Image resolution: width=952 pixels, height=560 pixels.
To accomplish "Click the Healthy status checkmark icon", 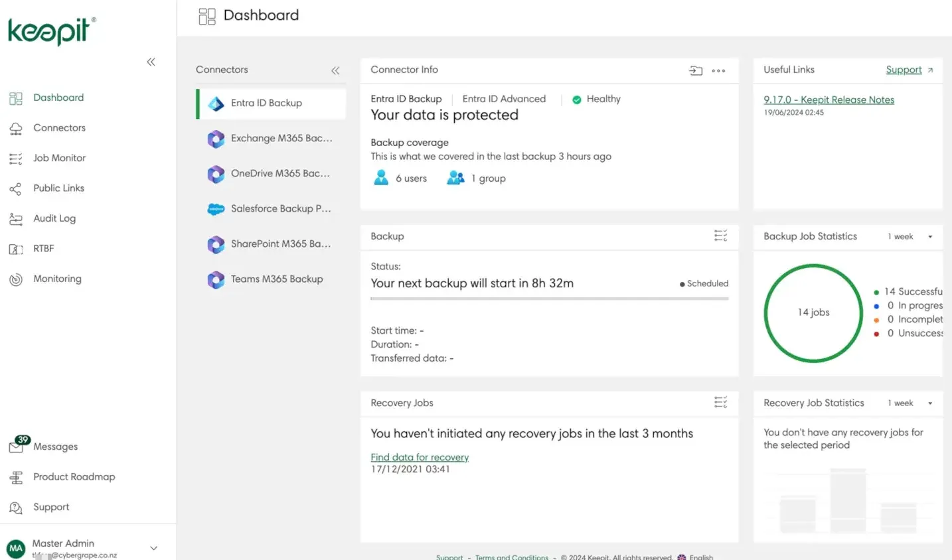I will tap(577, 100).
